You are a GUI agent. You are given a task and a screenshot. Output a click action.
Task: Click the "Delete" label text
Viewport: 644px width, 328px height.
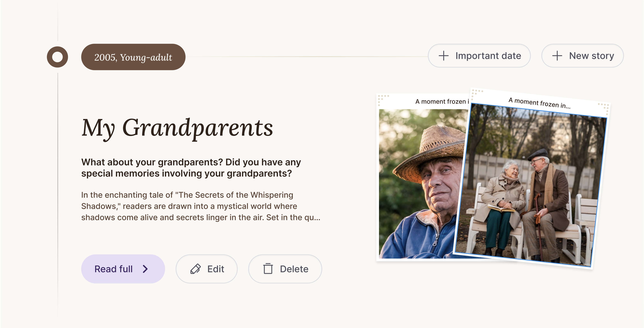point(294,269)
